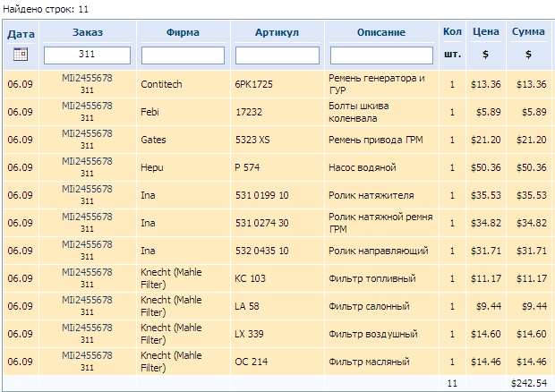Image resolution: width=555 pixels, height=392 pixels.
Task: Click article number LX 339
Action: 249,334
